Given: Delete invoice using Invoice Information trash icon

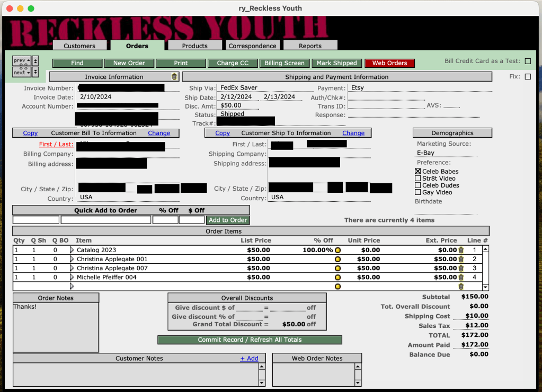Looking at the screenshot, I should point(174,77).
